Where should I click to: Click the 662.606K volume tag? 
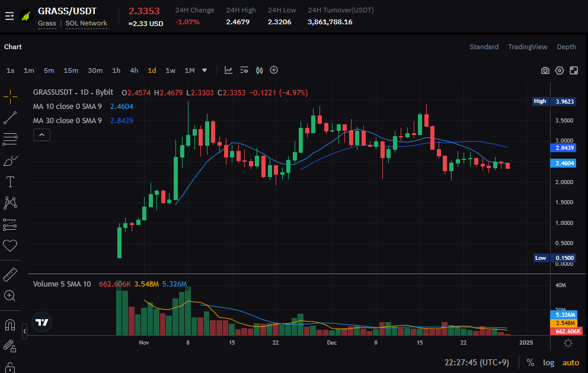tap(566, 331)
